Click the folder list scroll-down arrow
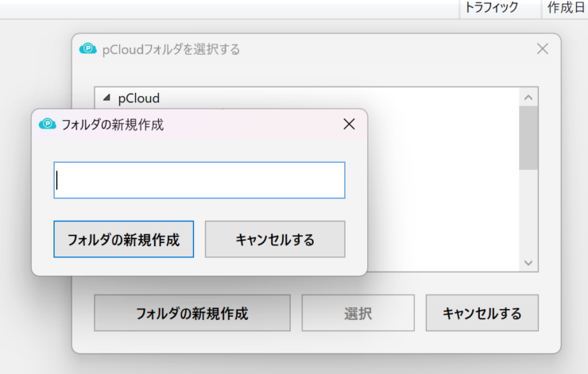 tap(528, 263)
